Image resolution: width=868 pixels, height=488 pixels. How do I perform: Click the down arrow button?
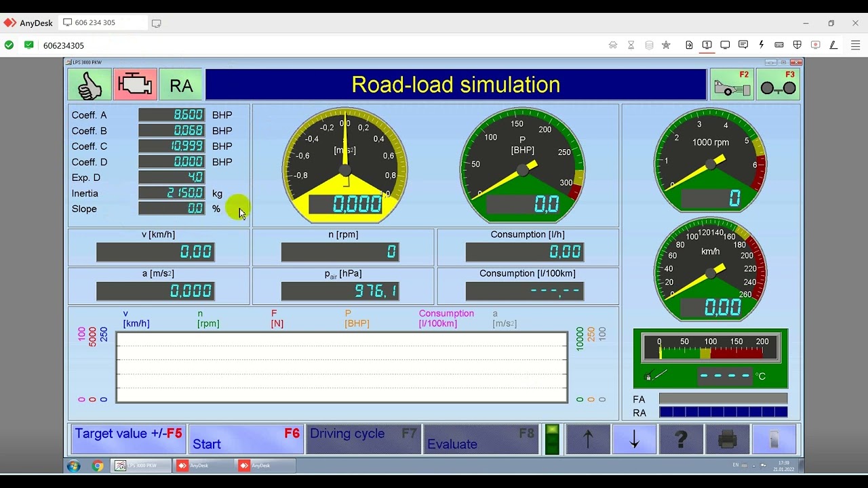[635, 439]
